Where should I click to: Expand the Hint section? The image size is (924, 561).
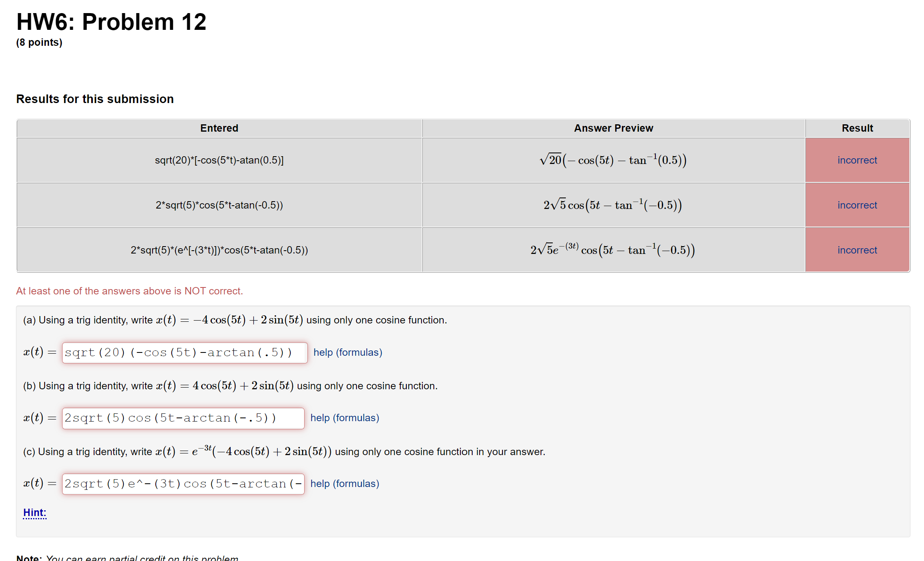[35, 512]
